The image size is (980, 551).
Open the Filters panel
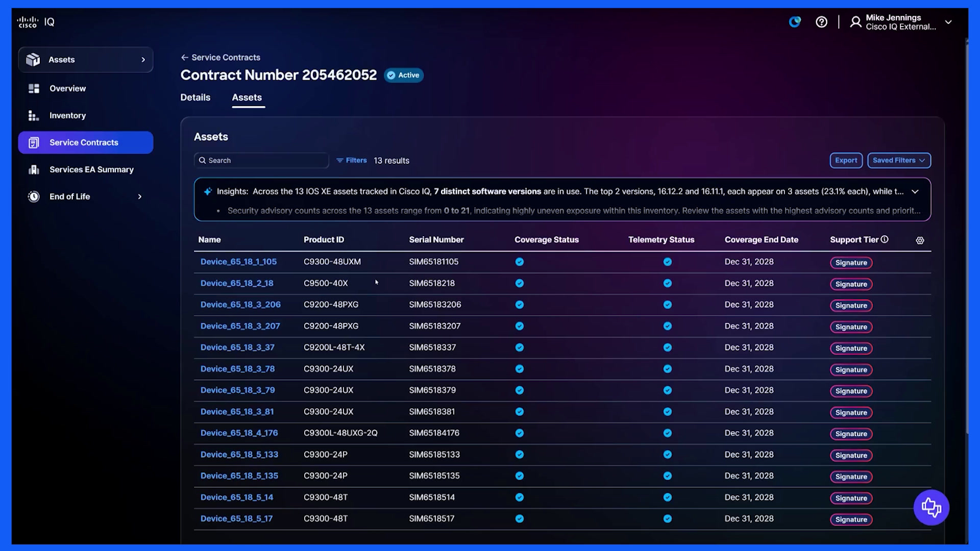351,160
